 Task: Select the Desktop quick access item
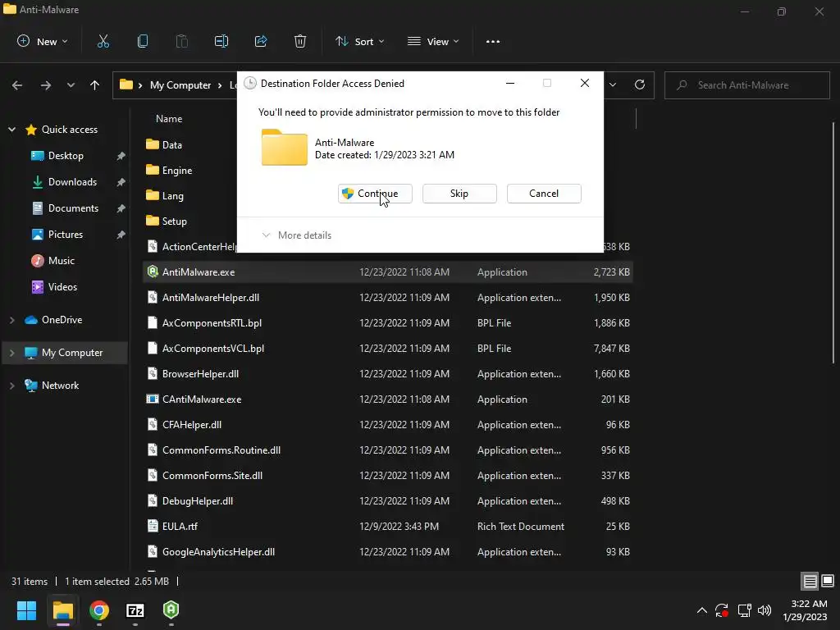[66, 156]
